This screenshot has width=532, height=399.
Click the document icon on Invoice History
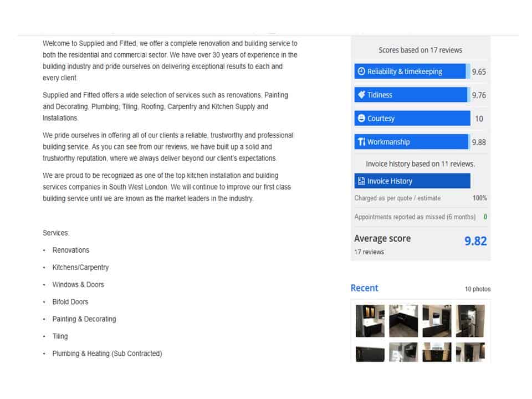[360, 181]
